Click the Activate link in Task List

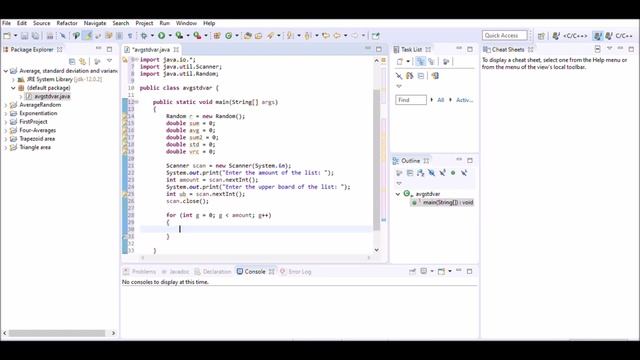coord(464,100)
